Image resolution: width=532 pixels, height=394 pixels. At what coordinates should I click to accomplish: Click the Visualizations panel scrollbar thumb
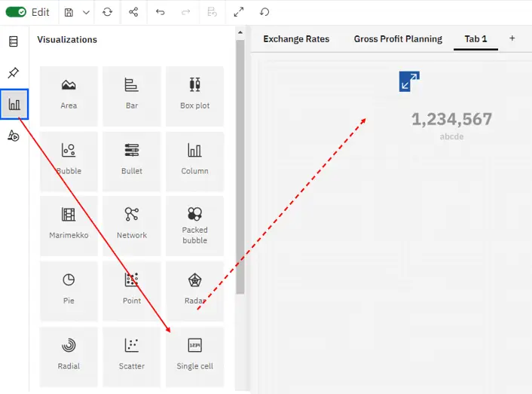coord(240,167)
